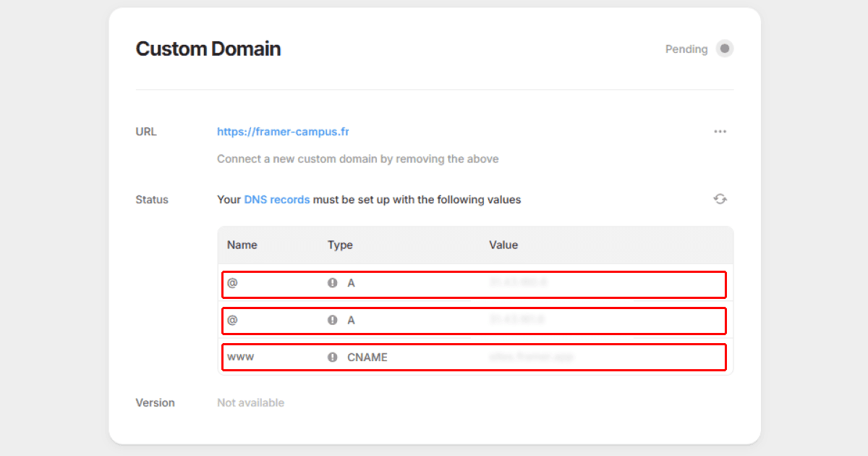Click the Not available version text
Screen dimensions: 868x456
(251, 402)
